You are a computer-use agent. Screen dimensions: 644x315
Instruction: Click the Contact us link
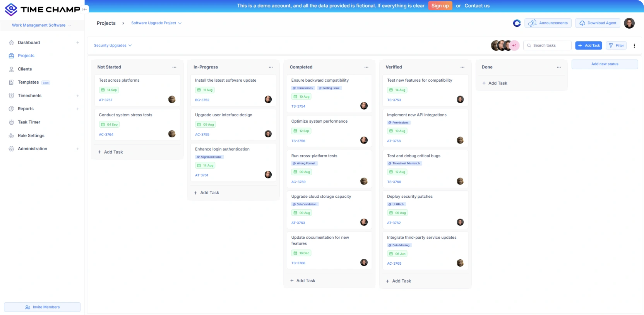(x=477, y=6)
